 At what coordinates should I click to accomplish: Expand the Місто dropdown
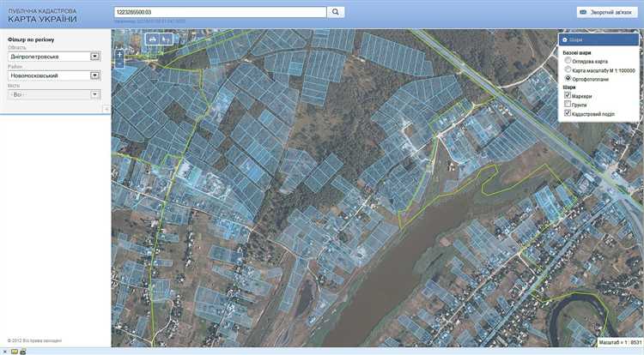click(x=94, y=94)
